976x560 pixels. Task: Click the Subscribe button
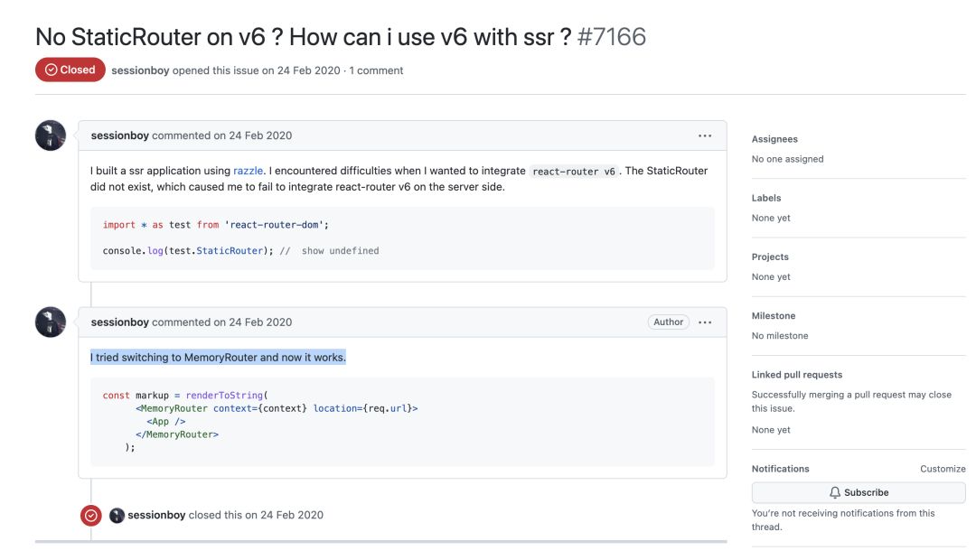(x=859, y=492)
